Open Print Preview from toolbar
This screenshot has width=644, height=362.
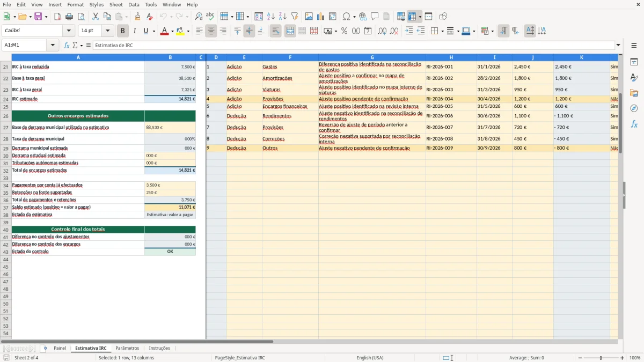click(x=80, y=17)
